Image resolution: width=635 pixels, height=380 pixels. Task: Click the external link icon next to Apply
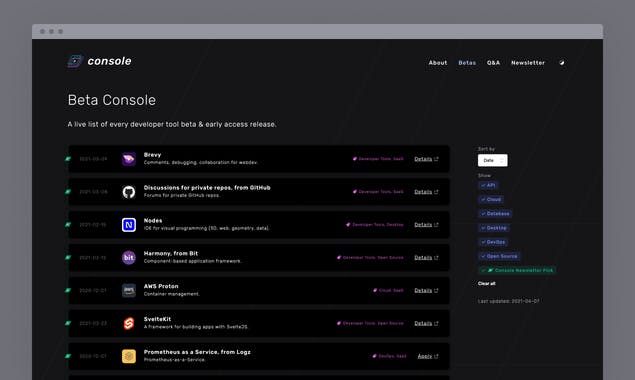tap(436, 357)
